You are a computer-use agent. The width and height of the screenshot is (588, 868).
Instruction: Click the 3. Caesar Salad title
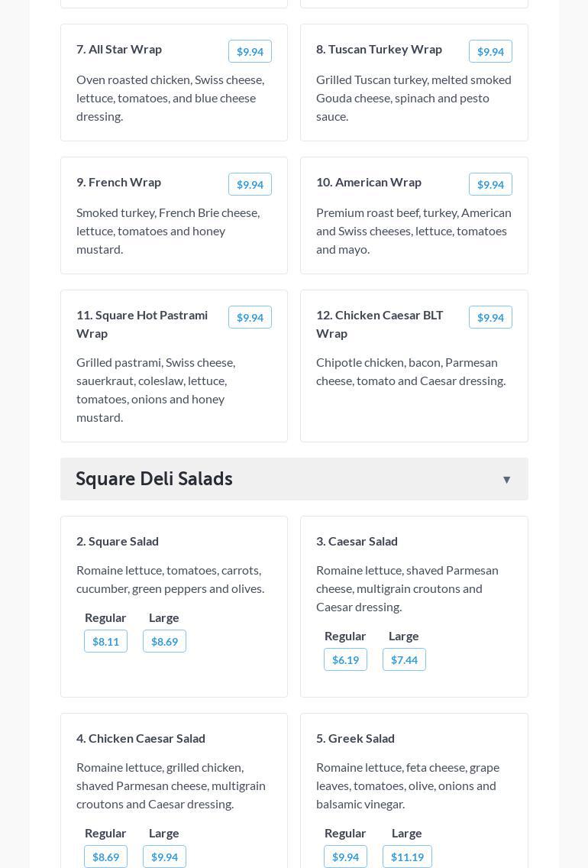[357, 541]
